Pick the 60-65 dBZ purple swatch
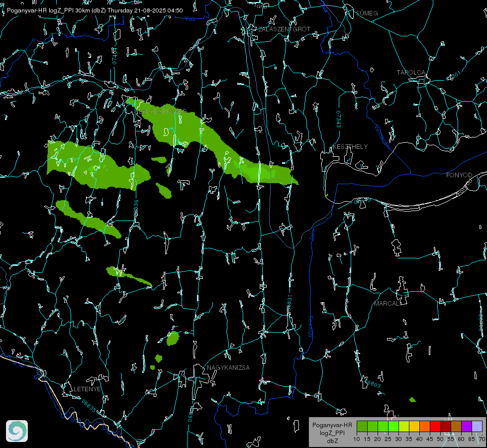Image resolution: width=487 pixels, height=448 pixels. pos(467,426)
